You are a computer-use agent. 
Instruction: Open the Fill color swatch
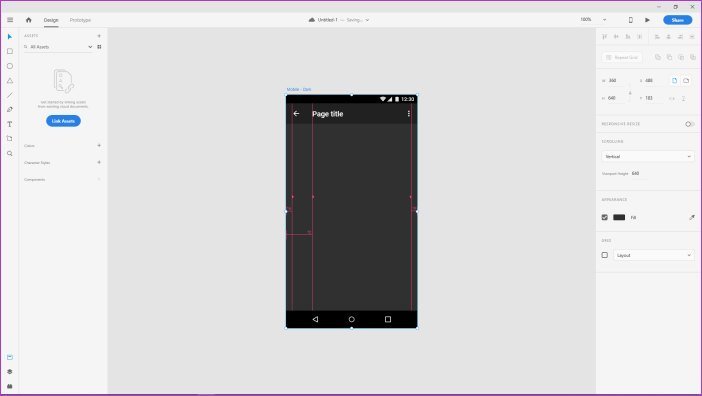(x=619, y=217)
